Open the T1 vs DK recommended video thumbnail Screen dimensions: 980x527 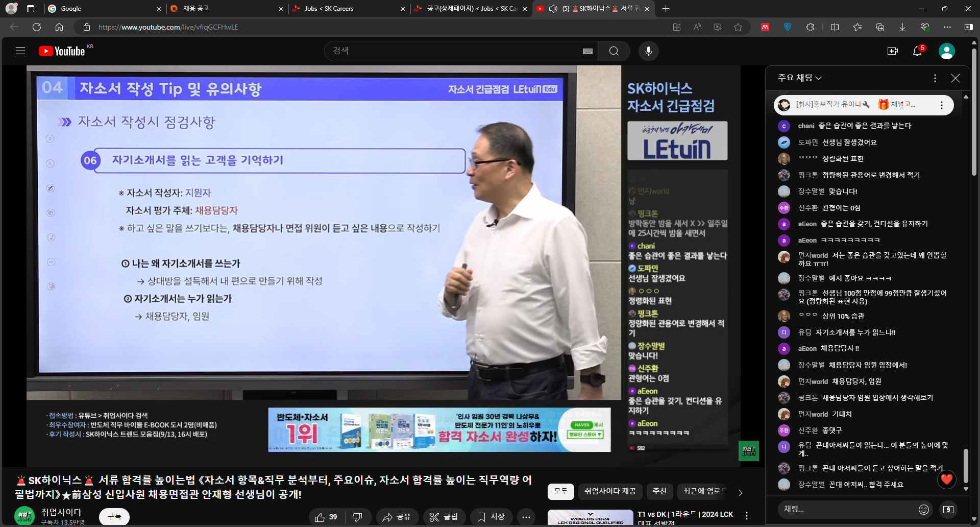(591, 518)
